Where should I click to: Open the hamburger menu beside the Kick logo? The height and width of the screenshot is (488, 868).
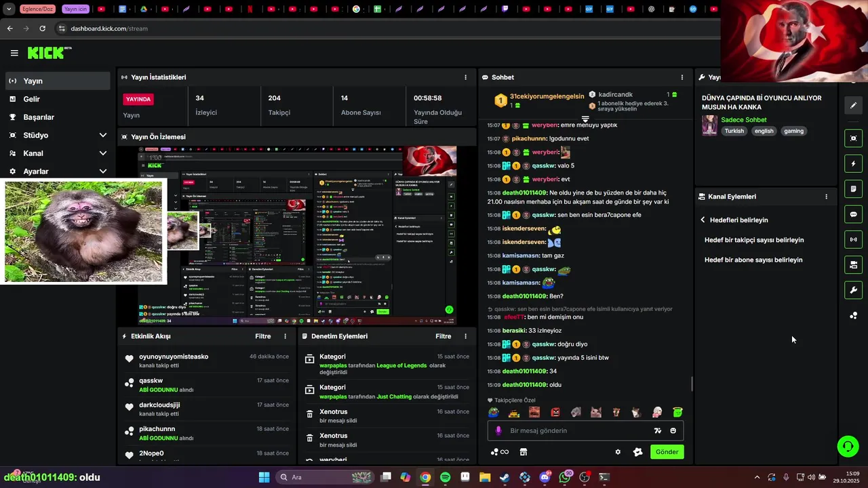[x=14, y=53]
